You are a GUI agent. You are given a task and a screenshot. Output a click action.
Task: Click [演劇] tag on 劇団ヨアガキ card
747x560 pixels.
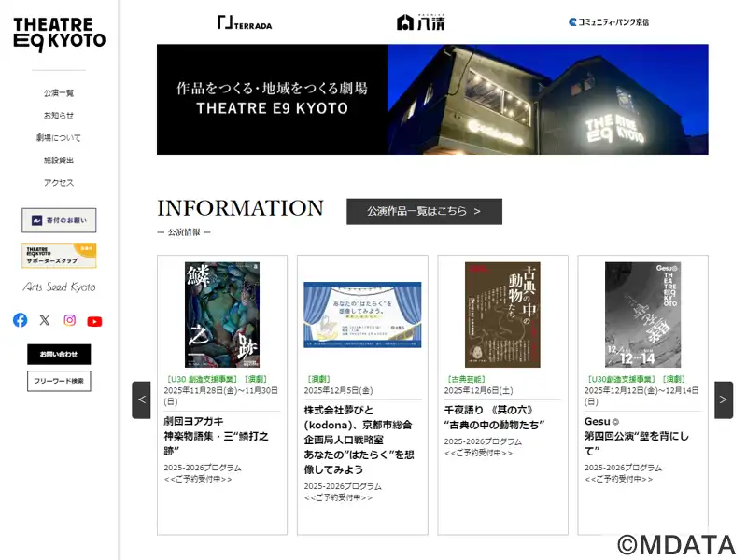pyautogui.click(x=256, y=379)
